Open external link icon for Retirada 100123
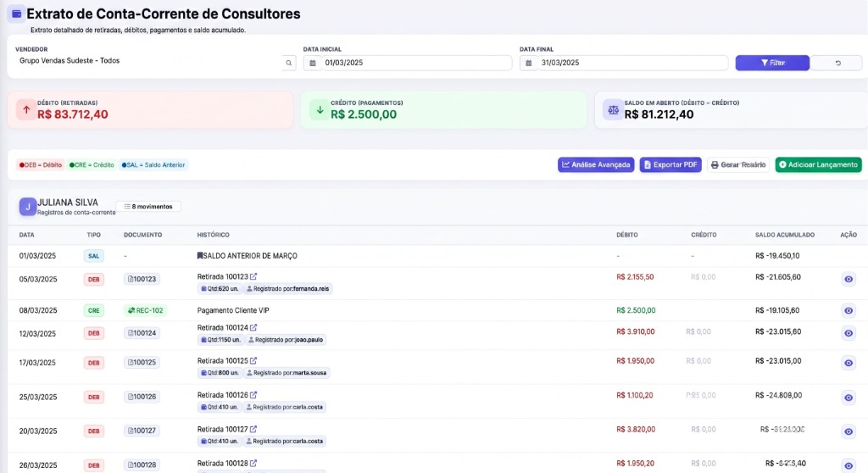 (253, 276)
